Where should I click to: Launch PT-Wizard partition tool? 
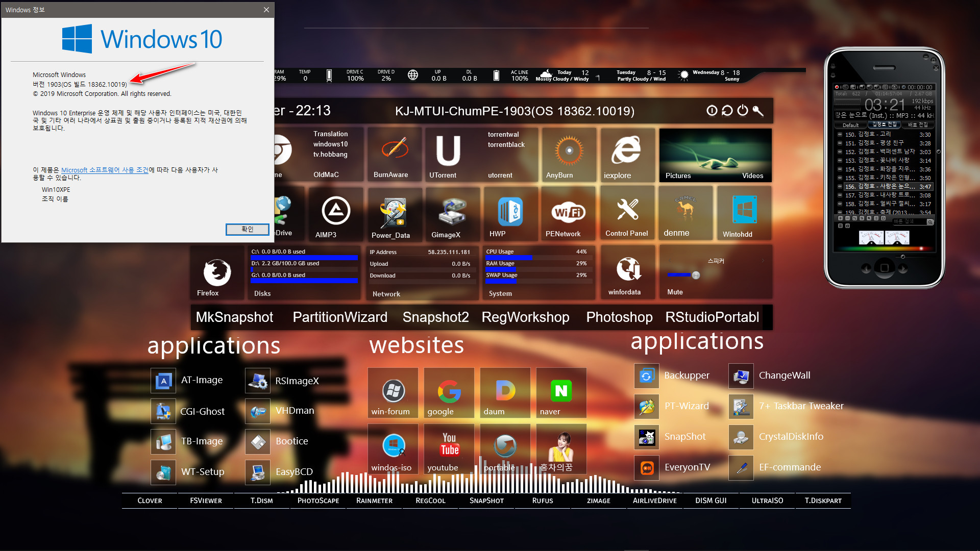point(647,407)
